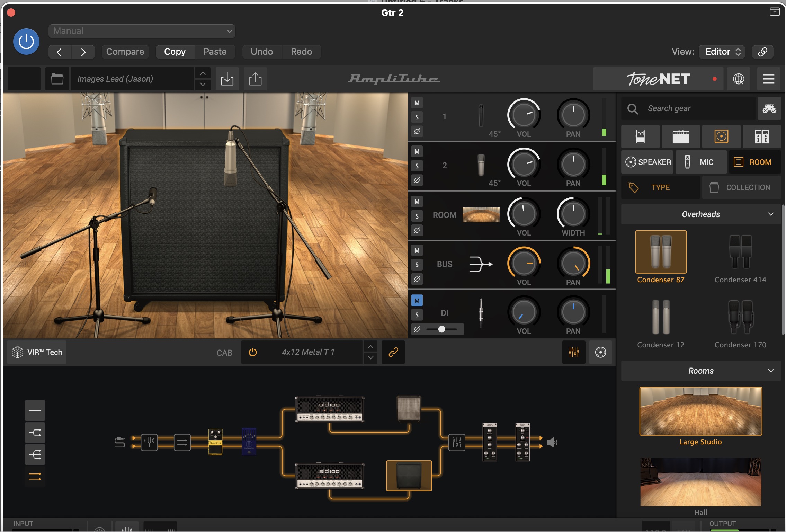
Task: Click the BUS routing merge icon
Action: (x=481, y=264)
